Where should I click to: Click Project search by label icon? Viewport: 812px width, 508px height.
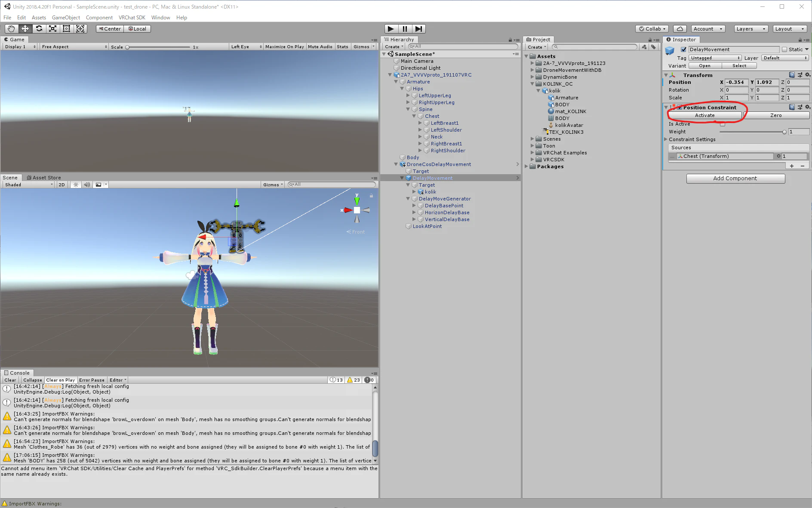tap(653, 47)
